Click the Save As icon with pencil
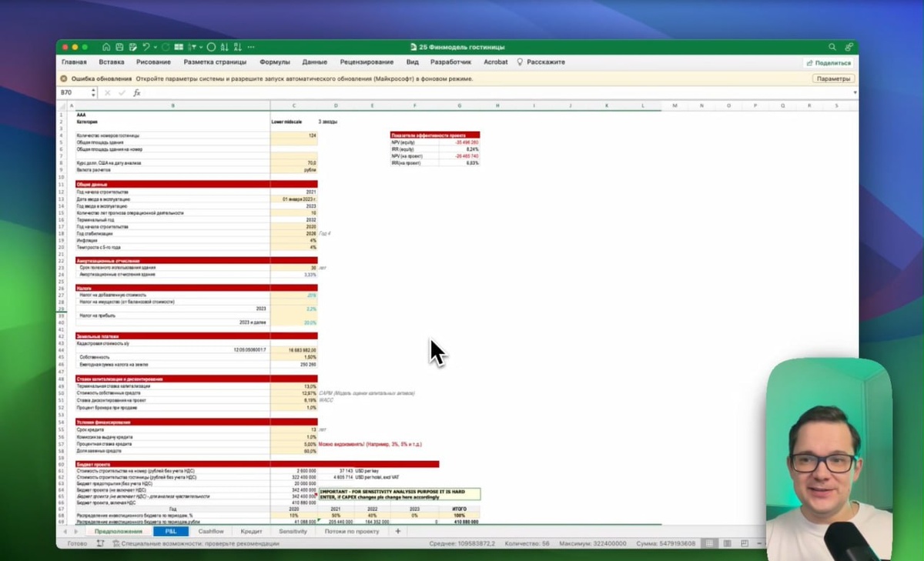This screenshot has width=924, height=561. [132, 47]
